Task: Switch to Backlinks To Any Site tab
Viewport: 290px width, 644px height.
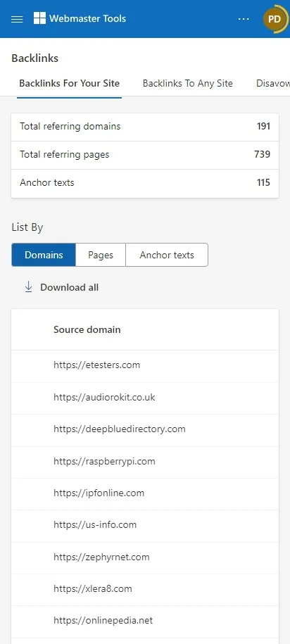Action: [x=188, y=83]
